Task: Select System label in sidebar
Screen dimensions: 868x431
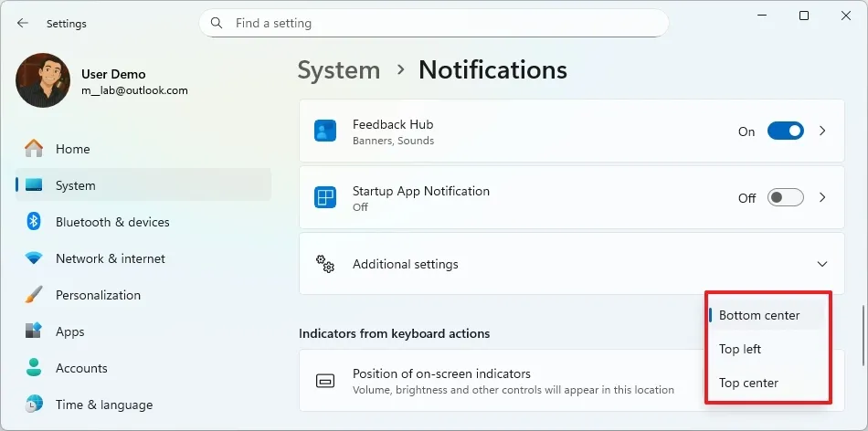Action: point(75,185)
